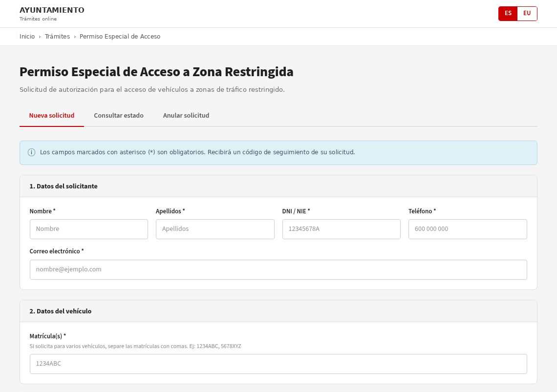Go to the Trámites breadcrumb link
The height and width of the screenshot is (392, 557).
coord(57,37)
